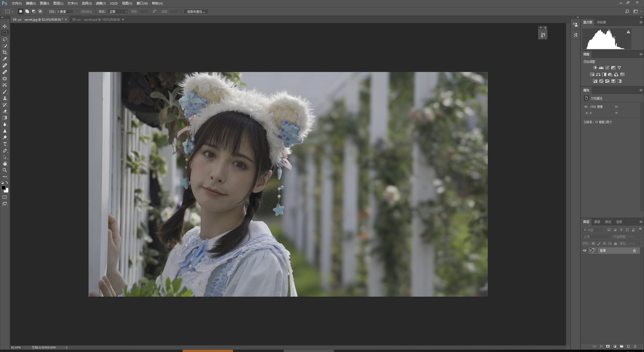This screenshot has width=644, height=352.
Task: Enable lock transparent pixels option
Action: click(x=593, y=243)
